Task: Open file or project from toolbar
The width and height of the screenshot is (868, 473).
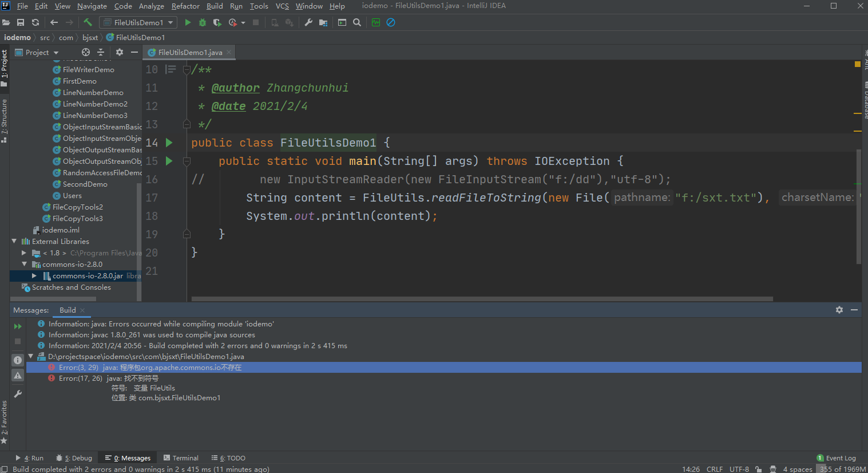Action: click(x=6, y=22)
